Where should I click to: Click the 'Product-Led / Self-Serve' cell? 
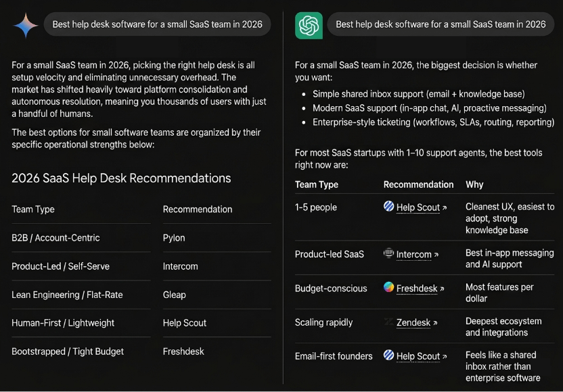(x=60, y=266)
